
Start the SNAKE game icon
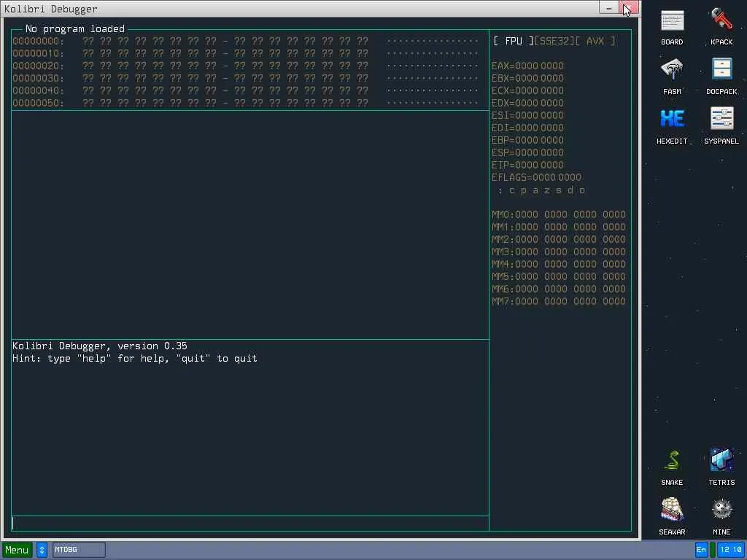[x=672, y=462]
